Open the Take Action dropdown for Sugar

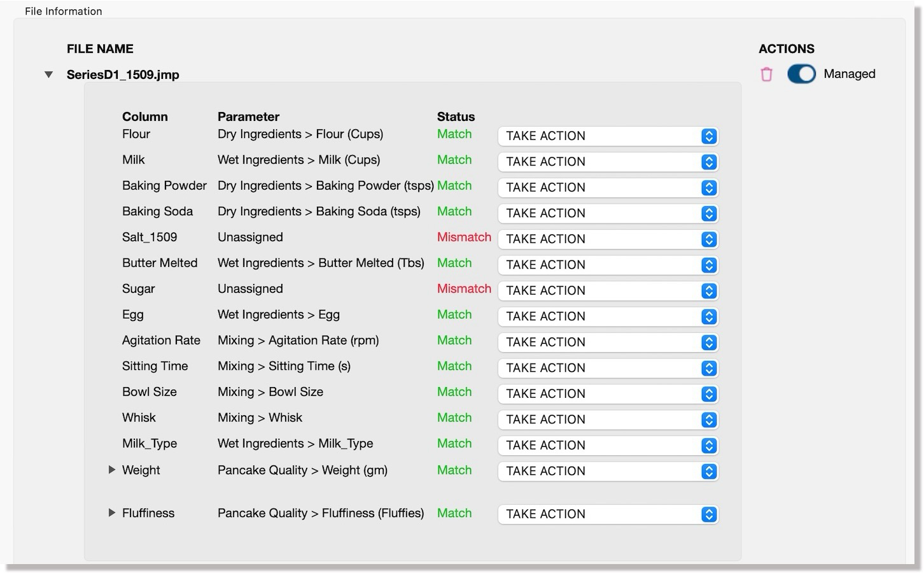[607, 291]
